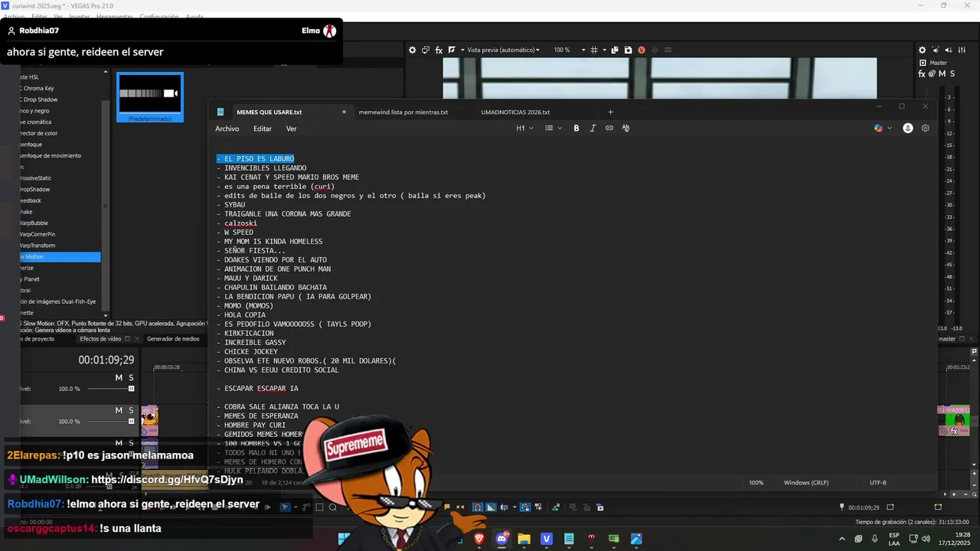980x551 pixels.
Task: Switch to Efectos de vídeo tab
Action: pos(100,339)
